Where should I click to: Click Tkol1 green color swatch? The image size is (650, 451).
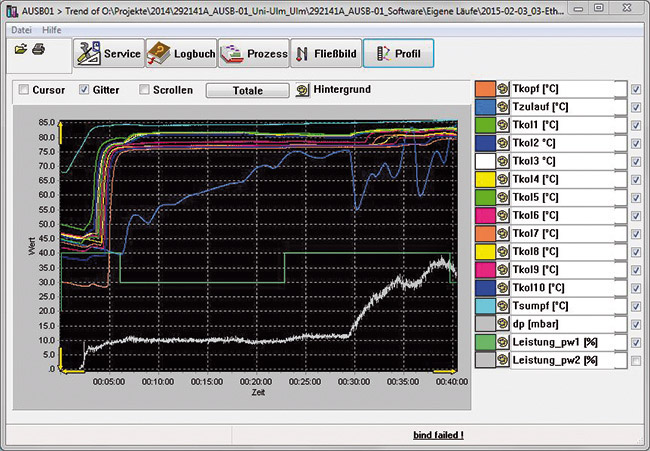485,125
